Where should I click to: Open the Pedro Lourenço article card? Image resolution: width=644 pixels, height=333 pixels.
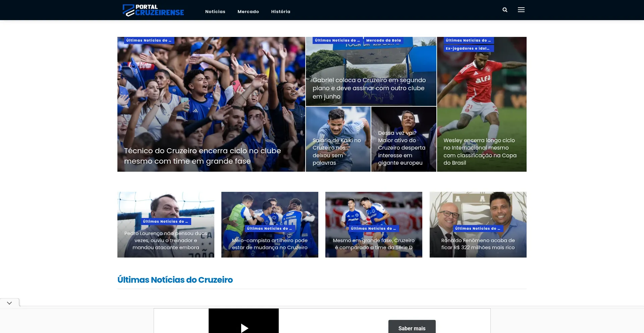point(166,240)
